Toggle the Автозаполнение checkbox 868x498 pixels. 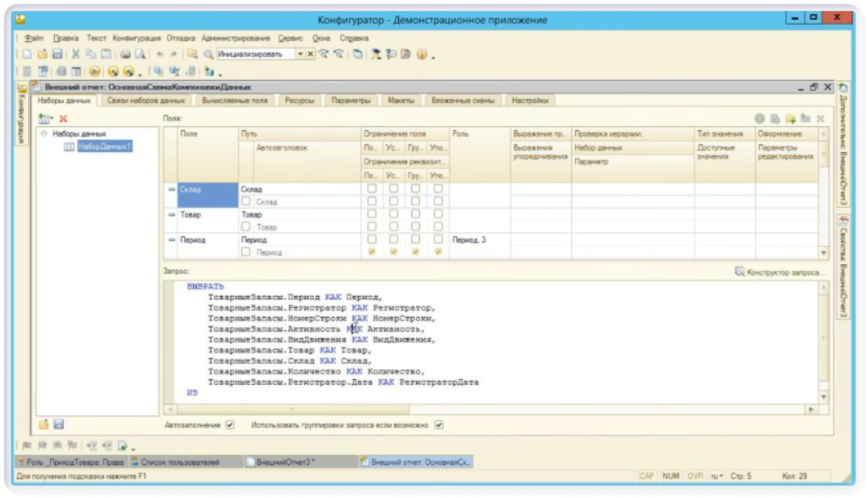(230, 425)
